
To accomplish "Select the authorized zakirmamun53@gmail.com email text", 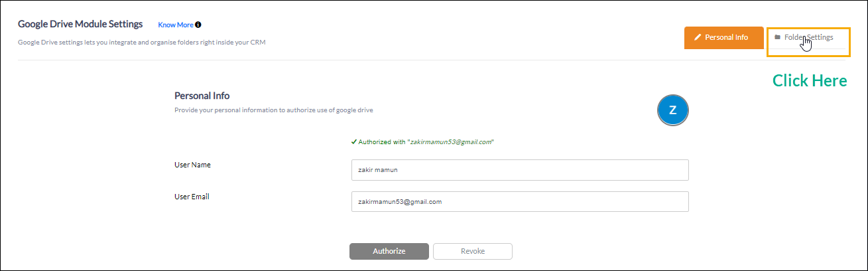I will [x=451, y=142].
